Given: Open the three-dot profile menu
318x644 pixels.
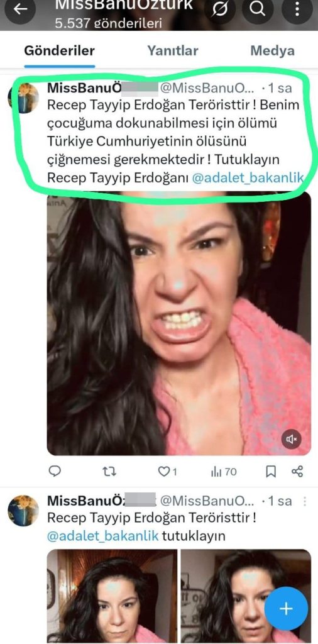Looking at the screenshot, I should point(297,9).
